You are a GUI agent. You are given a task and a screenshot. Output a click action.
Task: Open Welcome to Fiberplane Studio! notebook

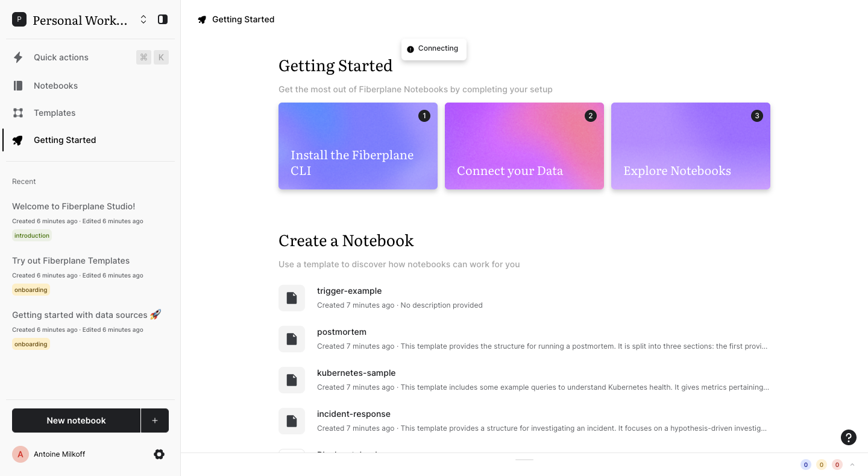[74, 206]
